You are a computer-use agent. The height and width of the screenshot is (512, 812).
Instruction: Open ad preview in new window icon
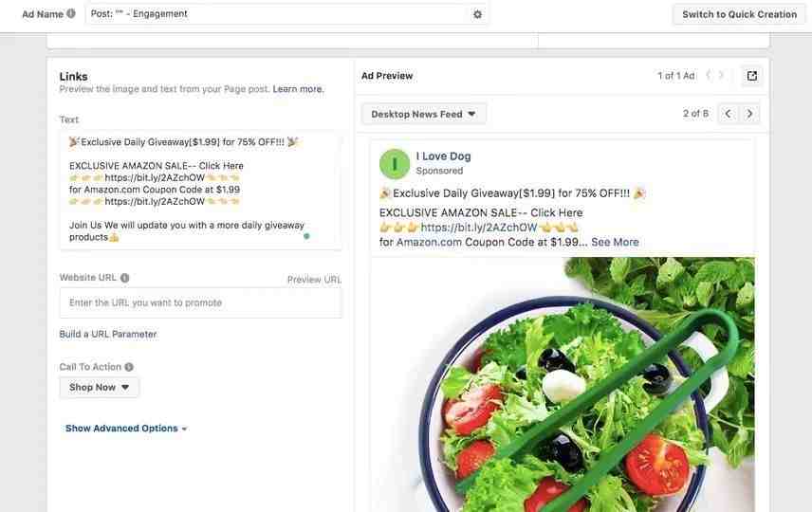point(752,76)
